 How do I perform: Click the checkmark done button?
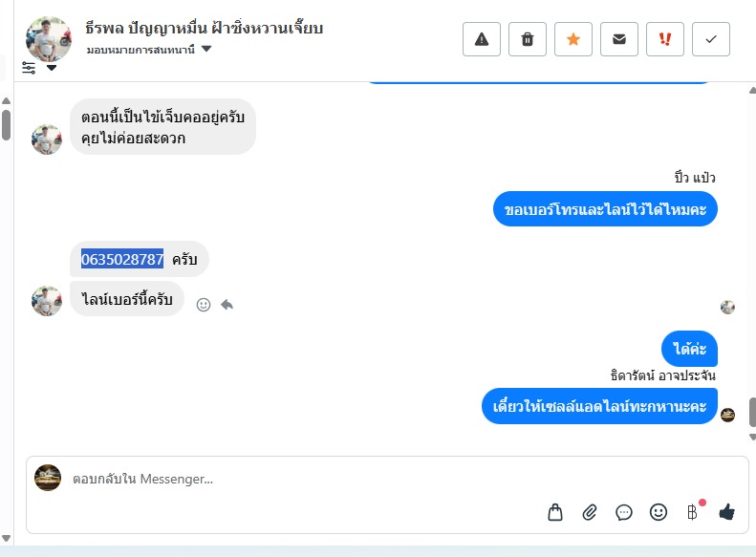tap(711, 39)
